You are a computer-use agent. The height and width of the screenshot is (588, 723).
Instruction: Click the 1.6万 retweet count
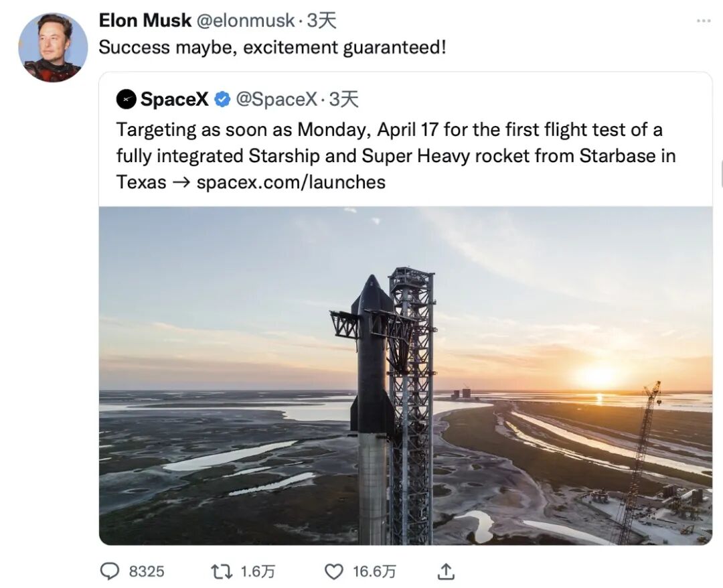258,571
